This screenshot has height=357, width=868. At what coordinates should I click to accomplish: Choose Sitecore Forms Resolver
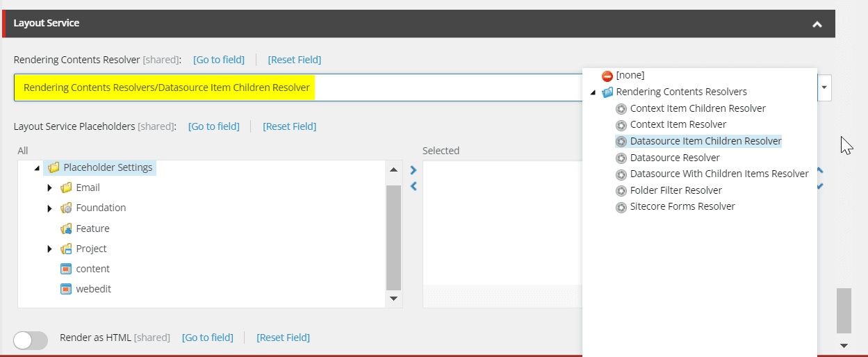(682, 206)
